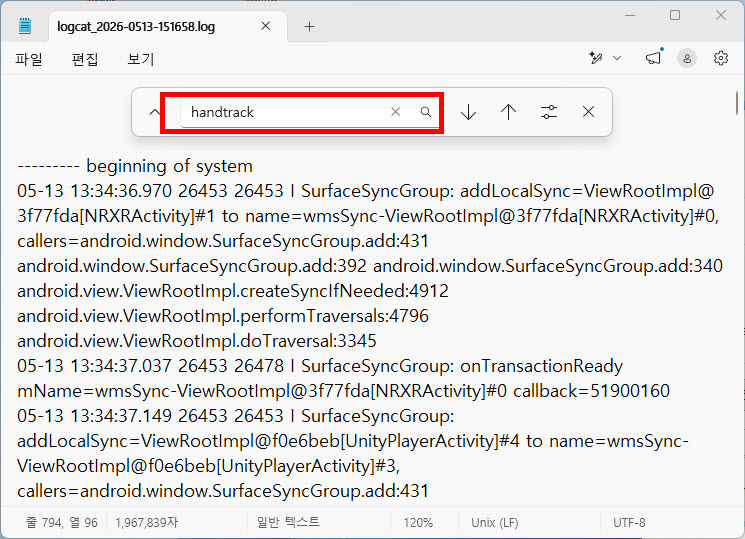Open Notepad settings gear
745x539 pixels.
(721, 58)
